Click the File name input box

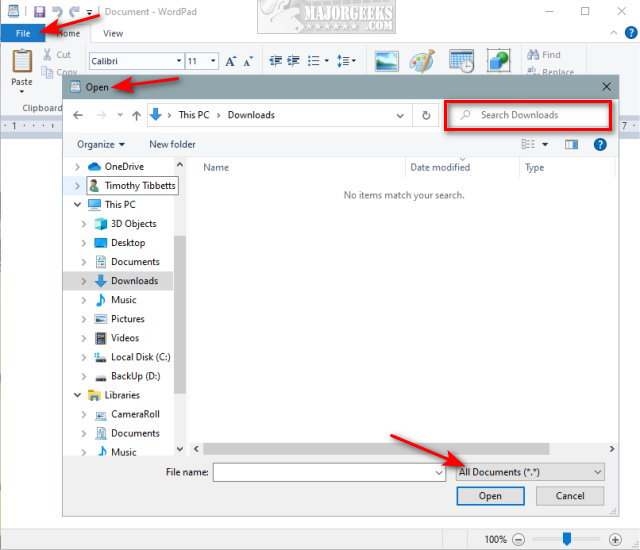[329, 472]
